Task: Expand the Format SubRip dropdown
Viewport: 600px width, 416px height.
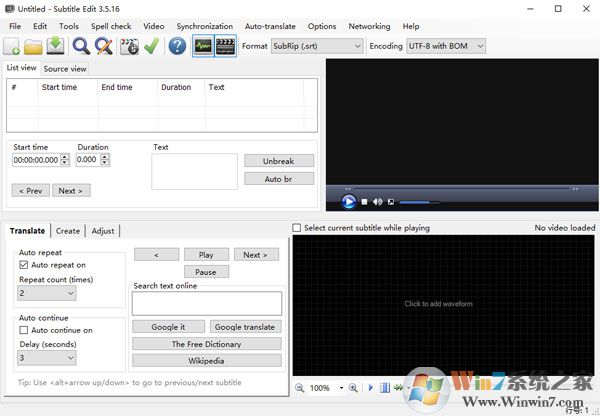Action: (317, 46)
